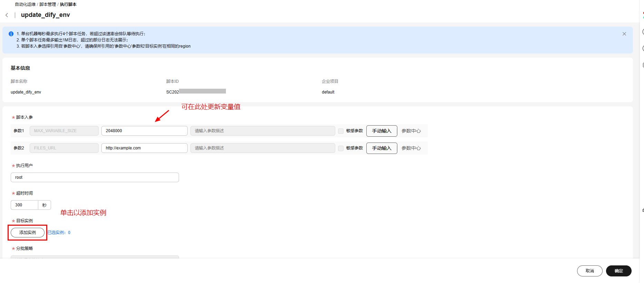Click the 超时时间 field showing 300

(x=24, y=205)
